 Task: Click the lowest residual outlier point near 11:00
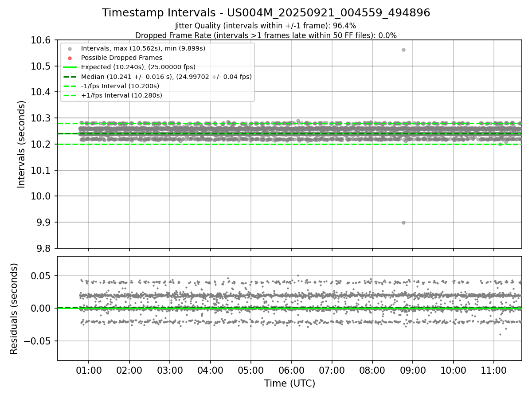(x=500, y=334)
